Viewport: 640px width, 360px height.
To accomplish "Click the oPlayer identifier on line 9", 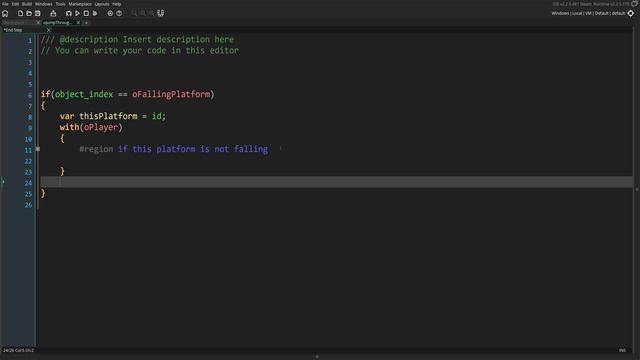I will point(101,127).
